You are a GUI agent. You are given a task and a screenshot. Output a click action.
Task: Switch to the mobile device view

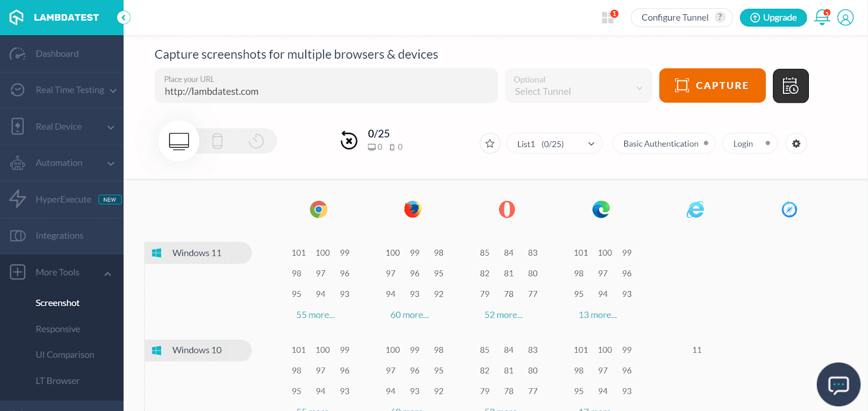218,141
